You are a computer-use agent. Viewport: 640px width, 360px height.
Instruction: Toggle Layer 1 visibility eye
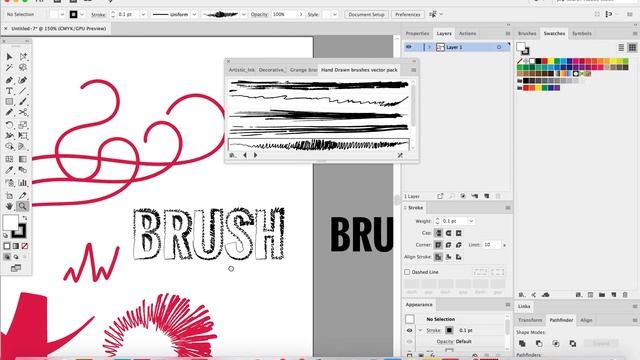[x=409, y=47]
